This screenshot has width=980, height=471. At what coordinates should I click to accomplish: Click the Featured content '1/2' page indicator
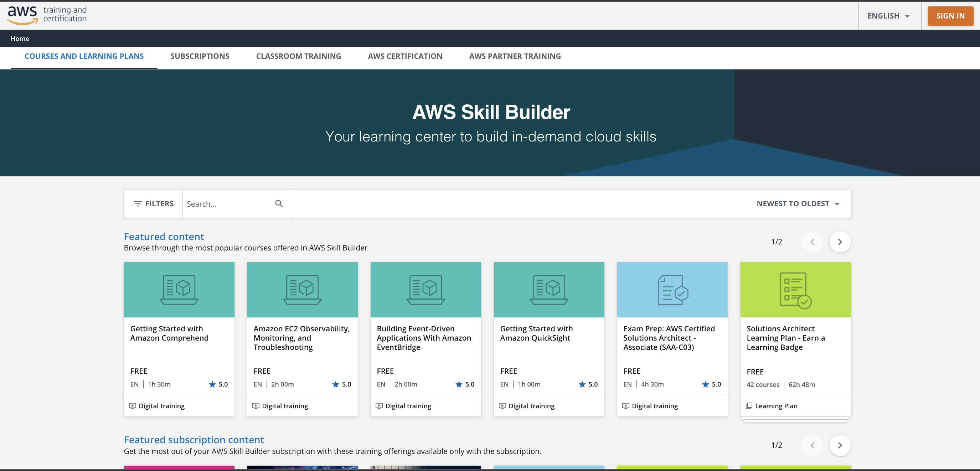click(x=777, y=242)
